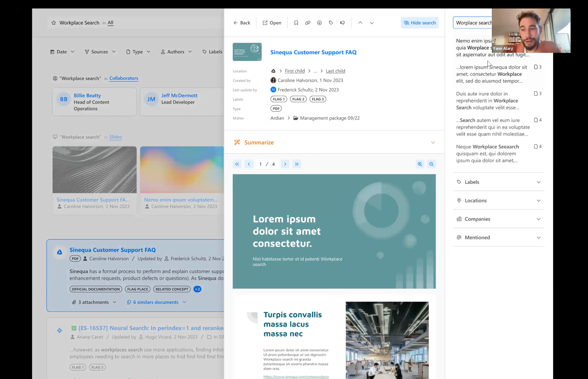Zoom out of the document preview

tap(431, 164)
